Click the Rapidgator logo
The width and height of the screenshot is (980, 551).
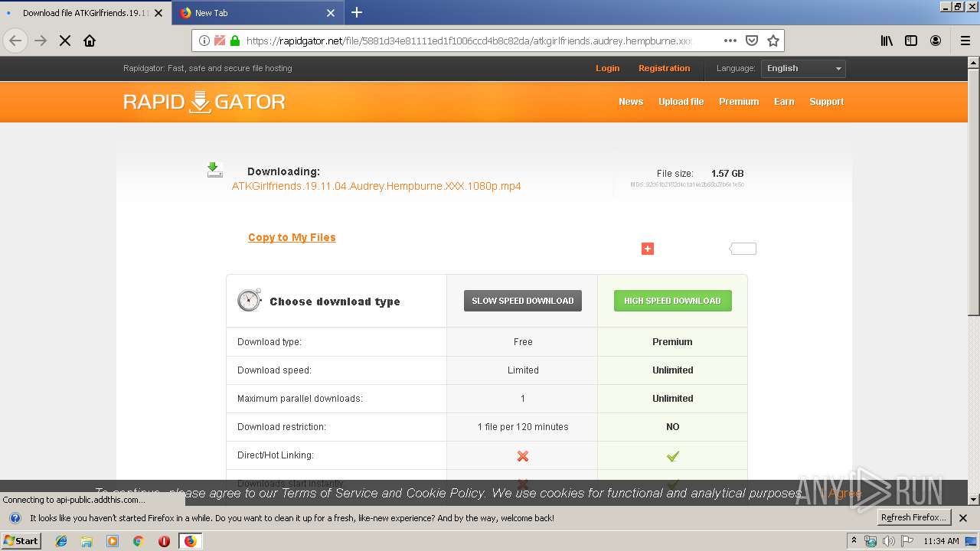(204, 102)
